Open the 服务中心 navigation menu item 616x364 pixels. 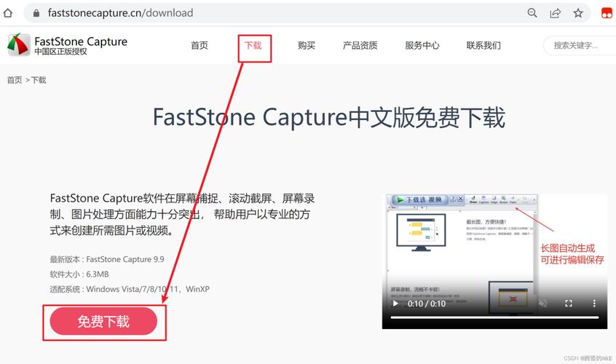tap(422, 46)
